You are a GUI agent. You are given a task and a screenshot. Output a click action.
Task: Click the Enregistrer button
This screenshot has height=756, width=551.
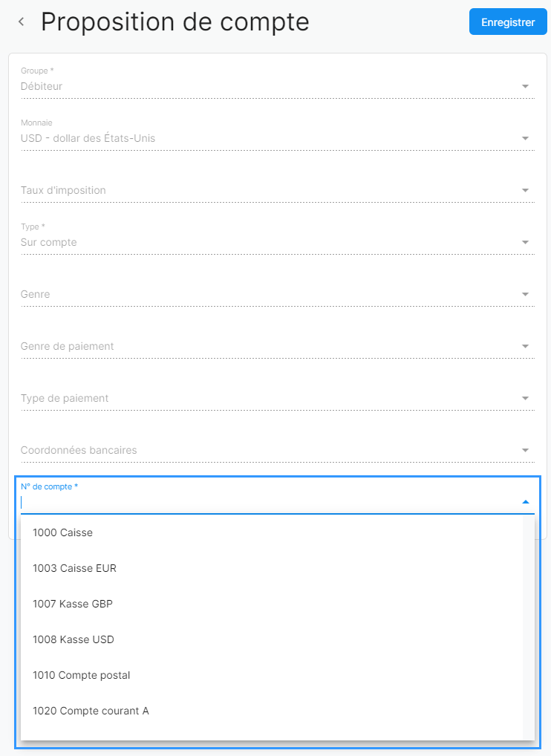tap(508, 22)
